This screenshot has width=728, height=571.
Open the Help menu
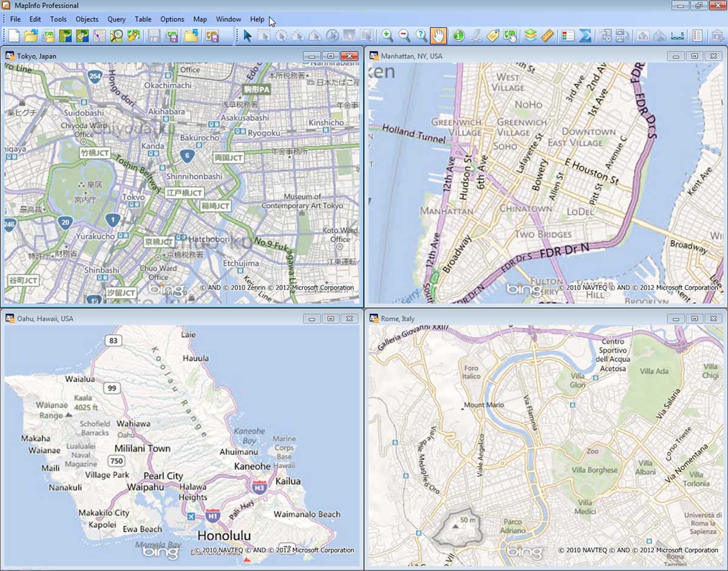[257, 19]
